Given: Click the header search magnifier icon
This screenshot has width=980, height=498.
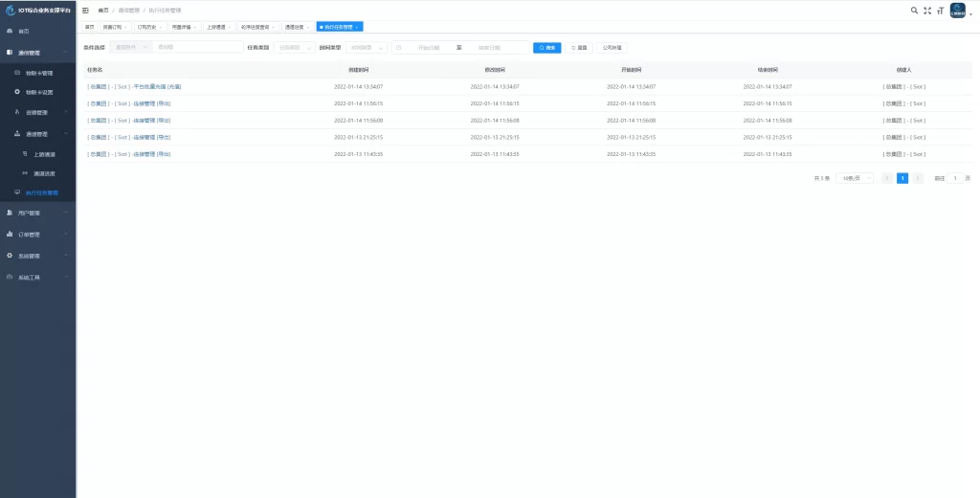Looking at the screenshot, I should (914, 11).
